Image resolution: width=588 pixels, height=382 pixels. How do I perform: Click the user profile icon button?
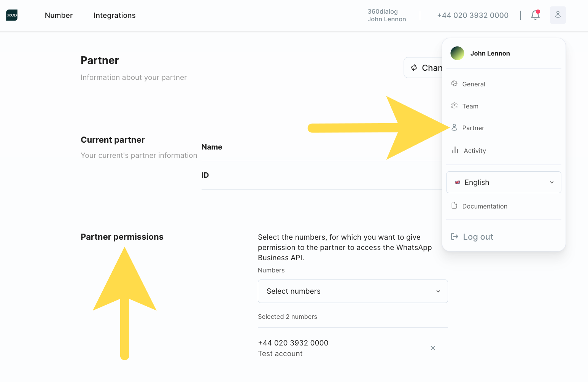coord(558,15)
